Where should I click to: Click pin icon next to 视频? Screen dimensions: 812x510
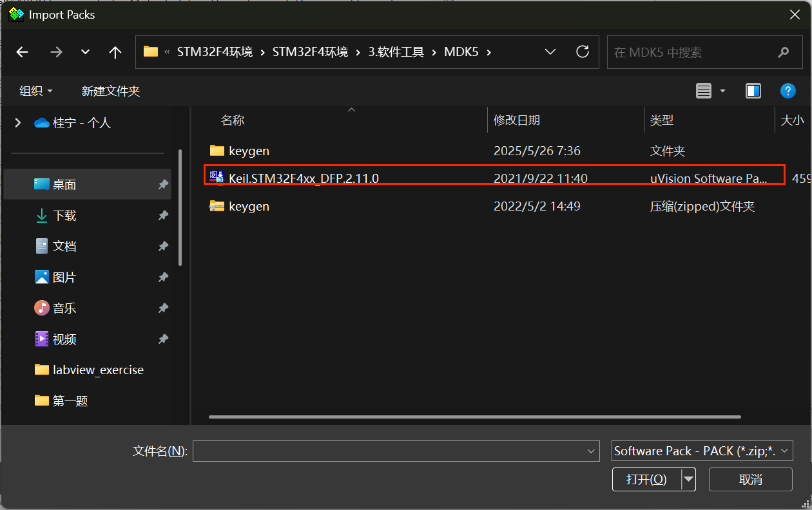163,339
